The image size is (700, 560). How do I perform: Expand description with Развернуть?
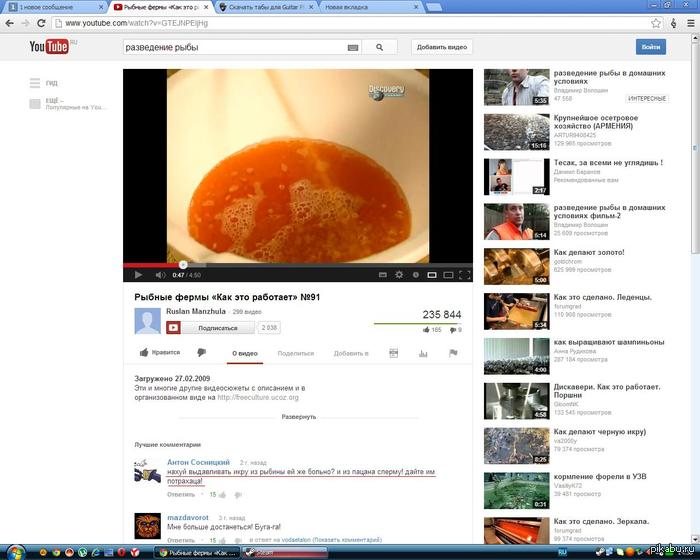pyautogui.click(x=298, y=417)
